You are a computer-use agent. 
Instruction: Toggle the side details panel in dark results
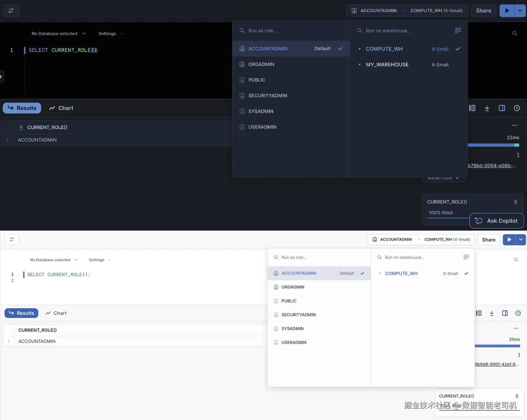coord(502,108)
